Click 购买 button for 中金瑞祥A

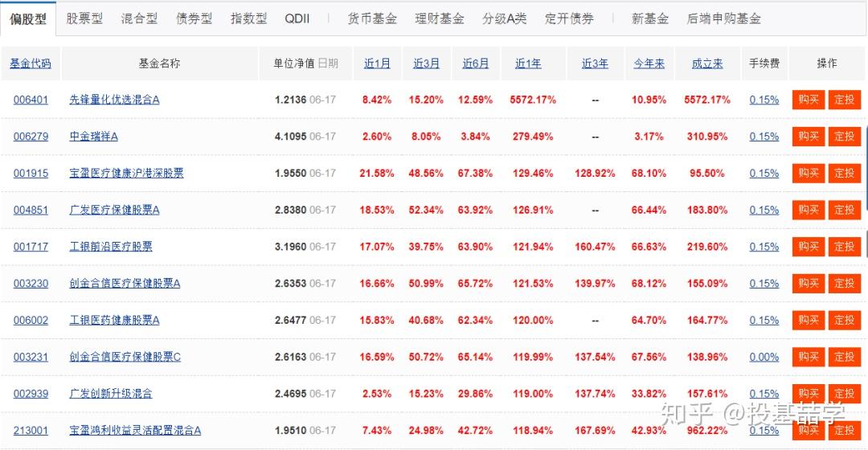tap(809, 136)
